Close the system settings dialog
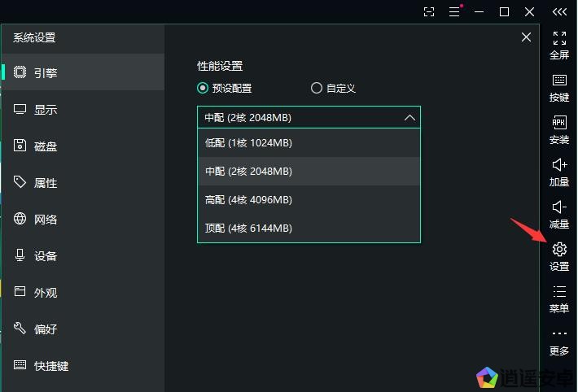 pyautogui.click(x=526, y=37)
